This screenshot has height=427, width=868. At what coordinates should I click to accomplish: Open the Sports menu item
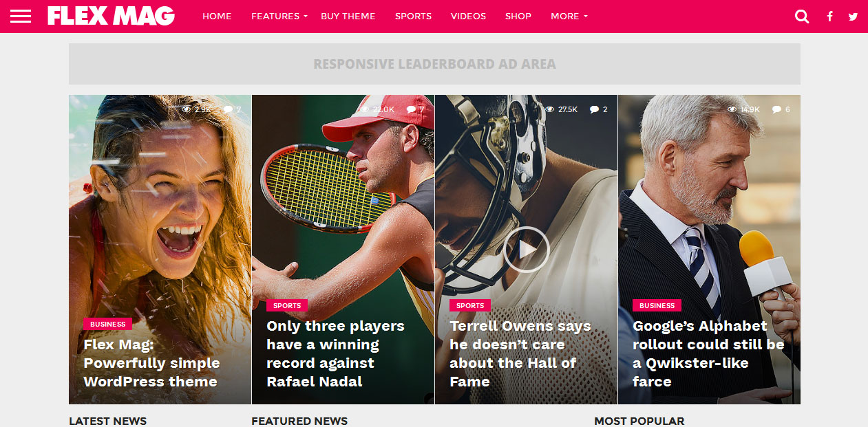(x=413, y=16)
